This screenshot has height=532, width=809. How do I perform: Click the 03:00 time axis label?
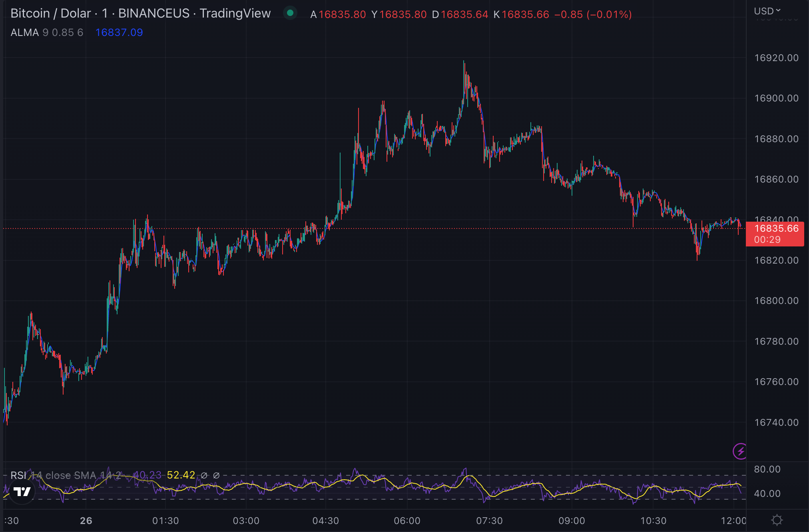click(246, 521)
